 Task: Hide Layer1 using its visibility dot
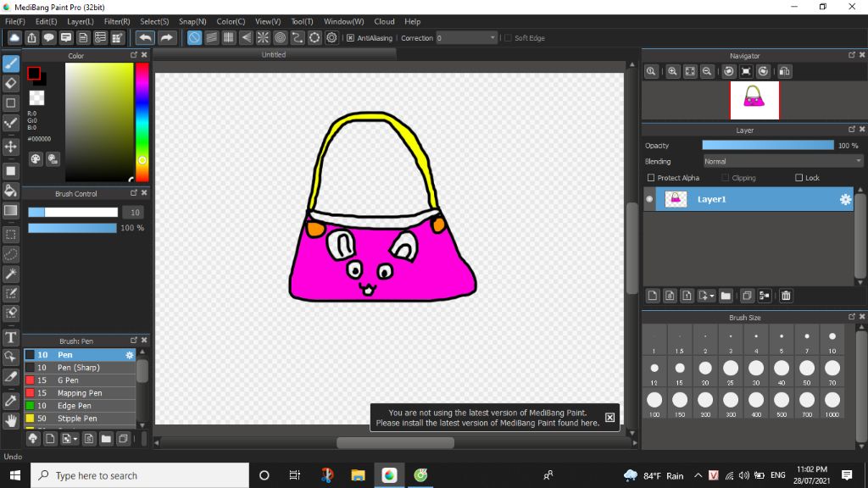coord(649,199)
